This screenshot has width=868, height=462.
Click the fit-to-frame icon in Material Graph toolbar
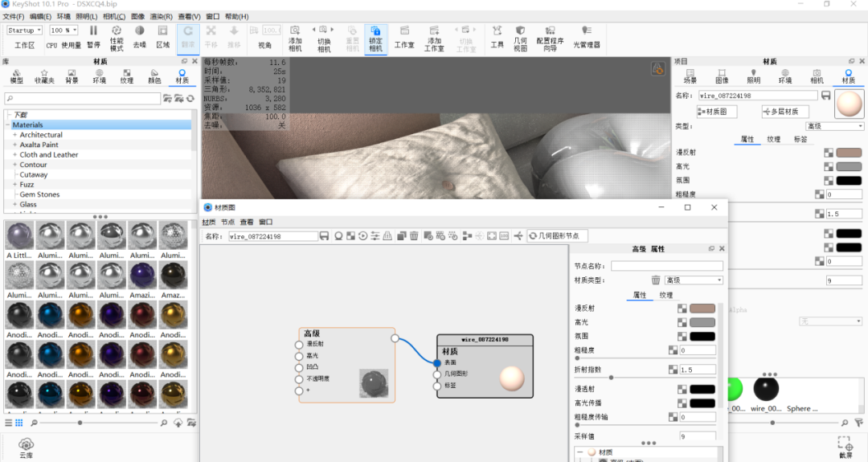pyautogui.click(x=492, y=236)
